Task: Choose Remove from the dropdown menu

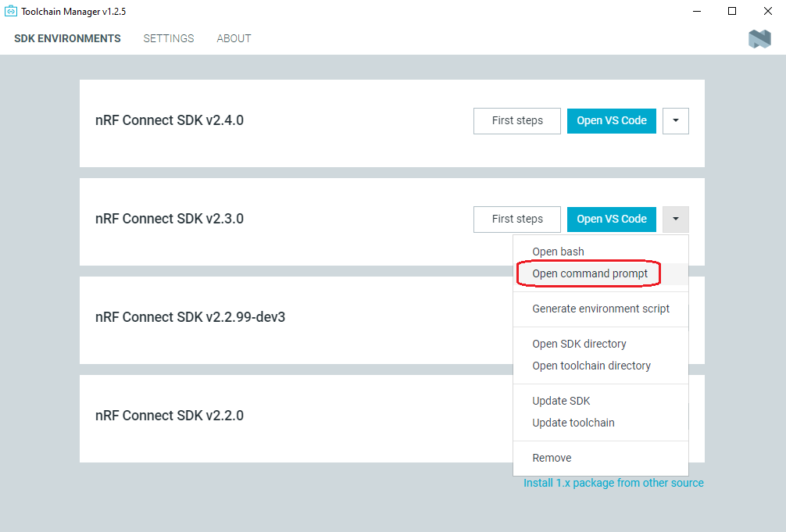Action: 601,459
